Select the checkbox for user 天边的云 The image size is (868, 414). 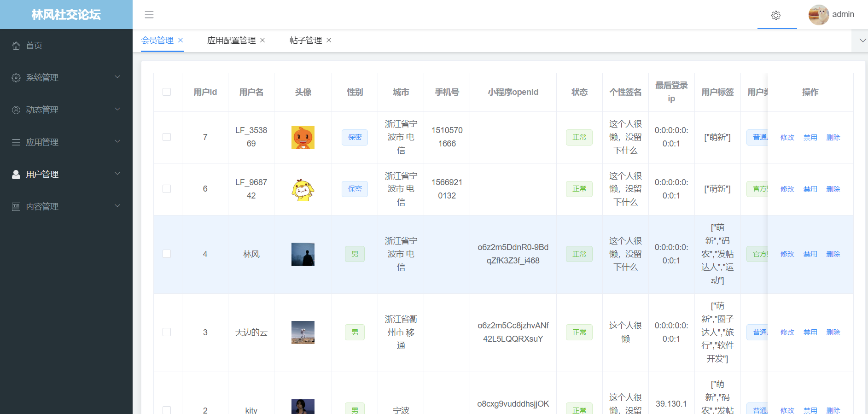click(x=167, y=332)
